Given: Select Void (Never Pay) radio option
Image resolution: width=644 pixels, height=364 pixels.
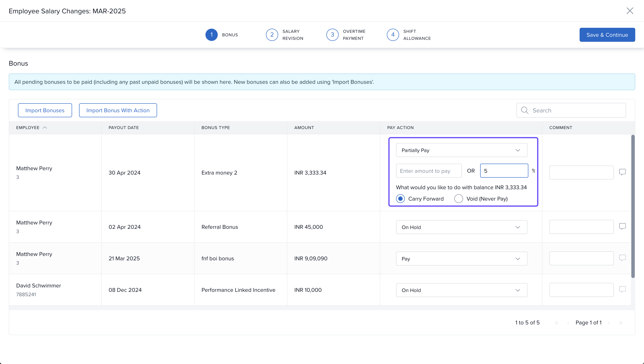Looking at the screenshot, I should [x=458, y=199].
